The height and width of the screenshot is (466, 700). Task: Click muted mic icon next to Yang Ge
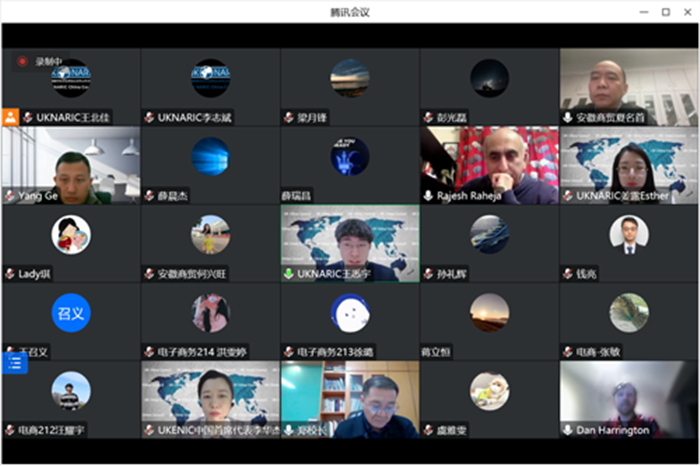10,196
